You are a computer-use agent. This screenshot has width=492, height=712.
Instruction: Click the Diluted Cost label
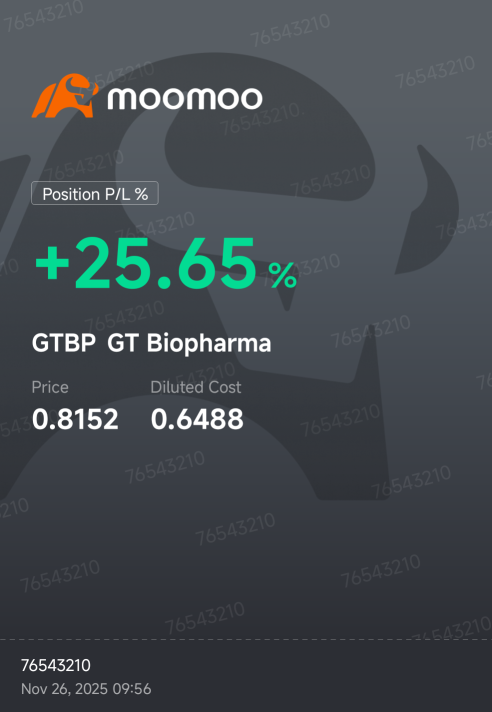(x=196, y=387)
